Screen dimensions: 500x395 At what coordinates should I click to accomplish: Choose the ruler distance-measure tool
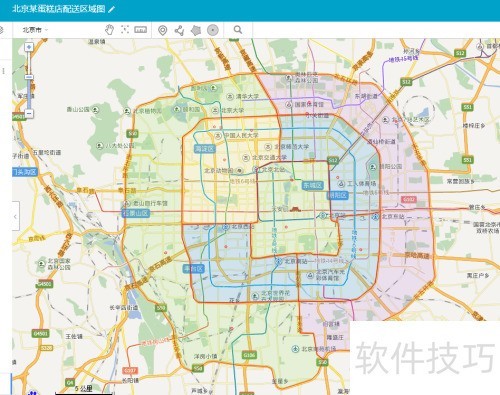pyautogui.click(x=140, y=30)
